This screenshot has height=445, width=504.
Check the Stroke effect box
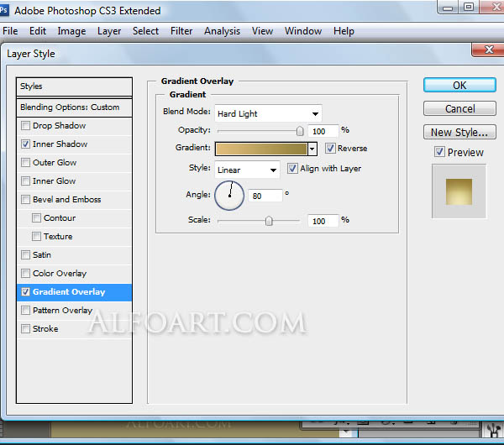pyautogui.click(x=25, y=328)
